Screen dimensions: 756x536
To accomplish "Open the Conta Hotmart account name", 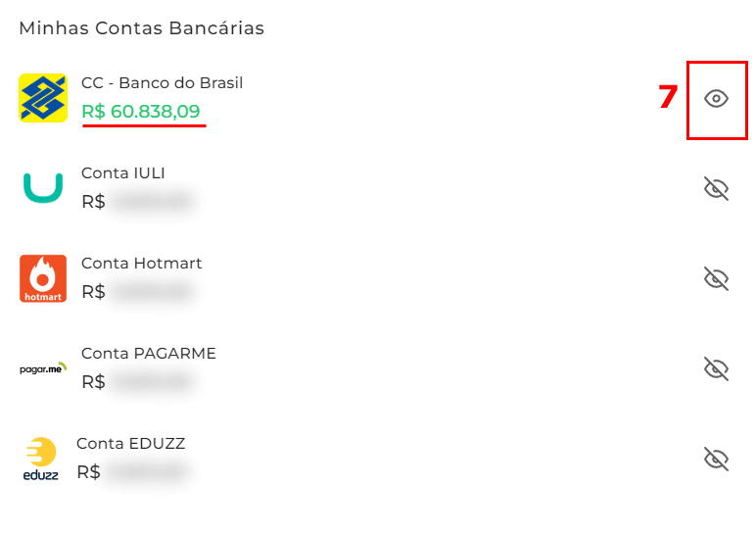I will point(141,264).
